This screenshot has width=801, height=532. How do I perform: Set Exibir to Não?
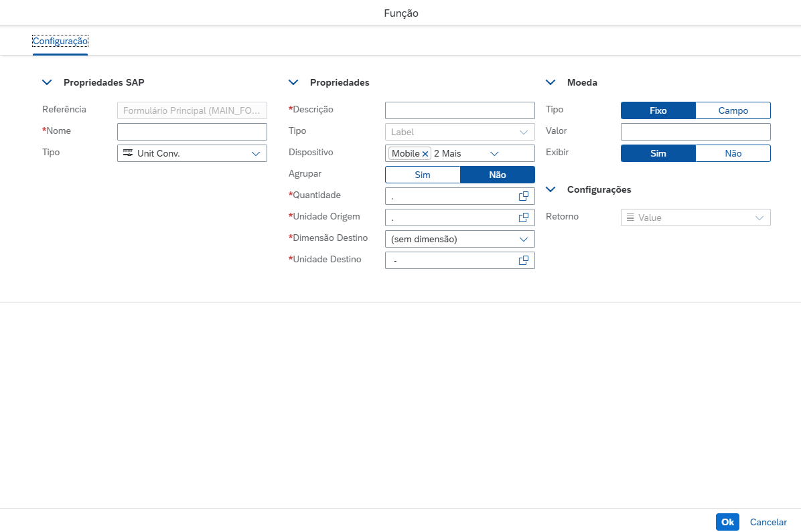pyautogui.click(x=733, y=153)
